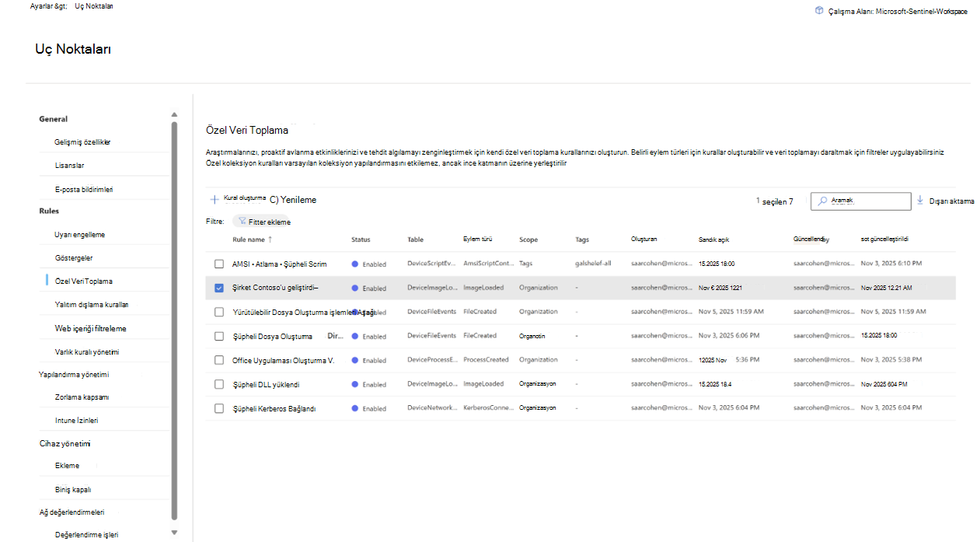Screen dimensions: 980x542
Task: Tick checkbox for Şüpheli DLL yüklendi
Action: (219, 384)
